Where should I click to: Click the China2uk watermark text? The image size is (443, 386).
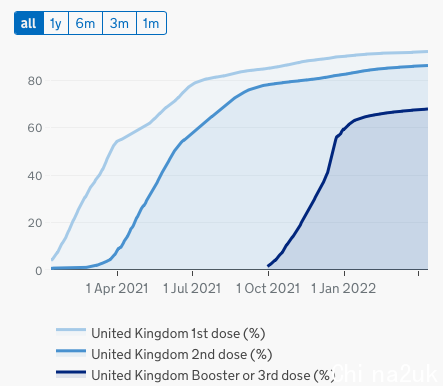pyautogui.click(x=384, y=374)
